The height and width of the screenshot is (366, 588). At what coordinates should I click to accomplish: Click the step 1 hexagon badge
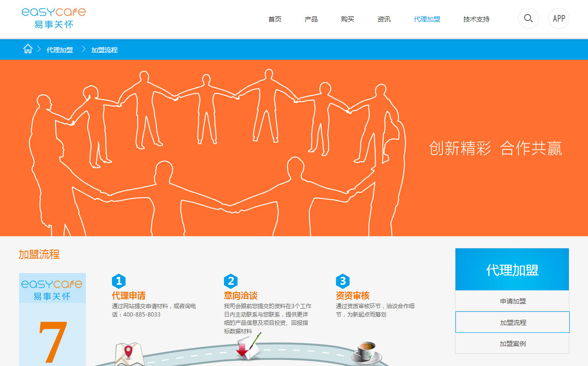click(119, 281)
